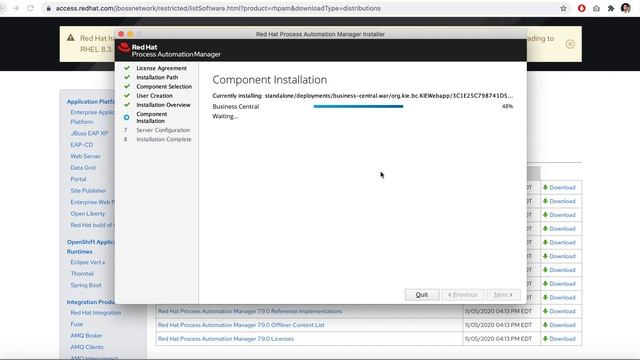640x360 pixels.
Task: Select the License Agreement step
Action: click(162, 68)
